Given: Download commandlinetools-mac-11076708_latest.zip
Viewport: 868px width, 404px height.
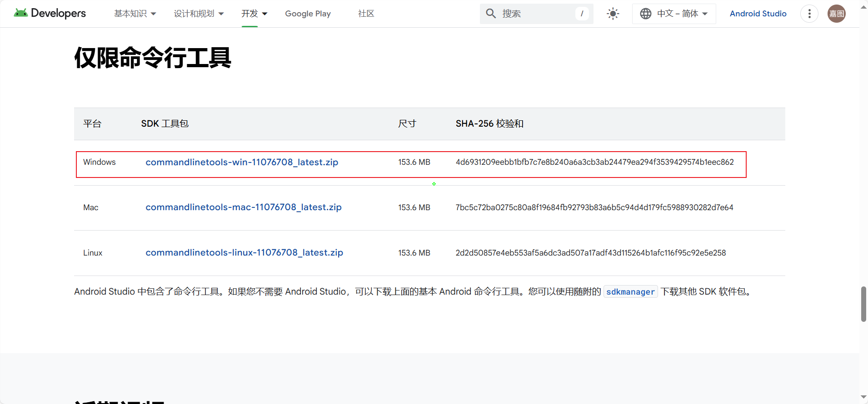Looking at the screenshot, I should pyautogui.click(x=243, y=207).
